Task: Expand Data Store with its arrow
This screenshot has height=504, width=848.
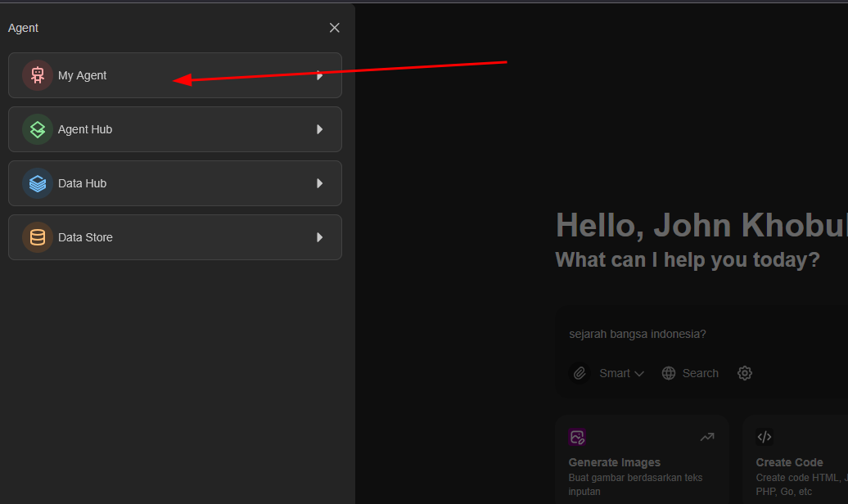Action: point(320,237)
